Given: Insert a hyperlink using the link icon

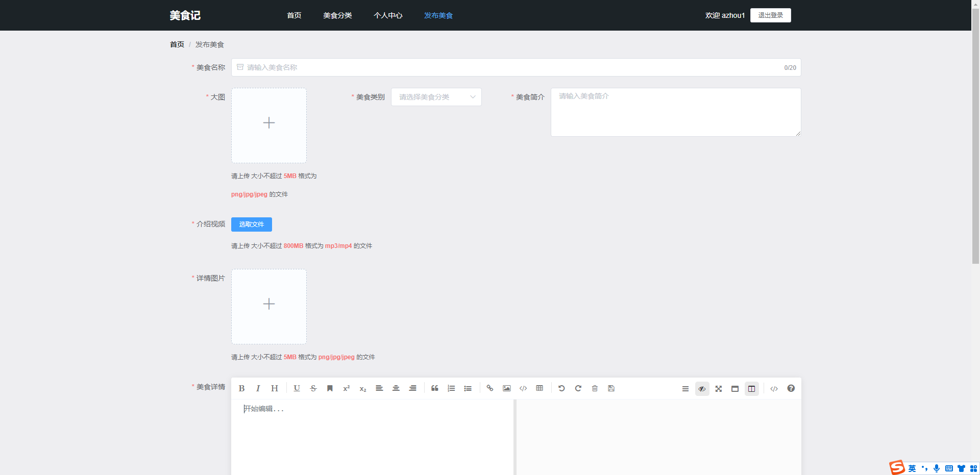Looking at the screenshot, I should point(490,388).
